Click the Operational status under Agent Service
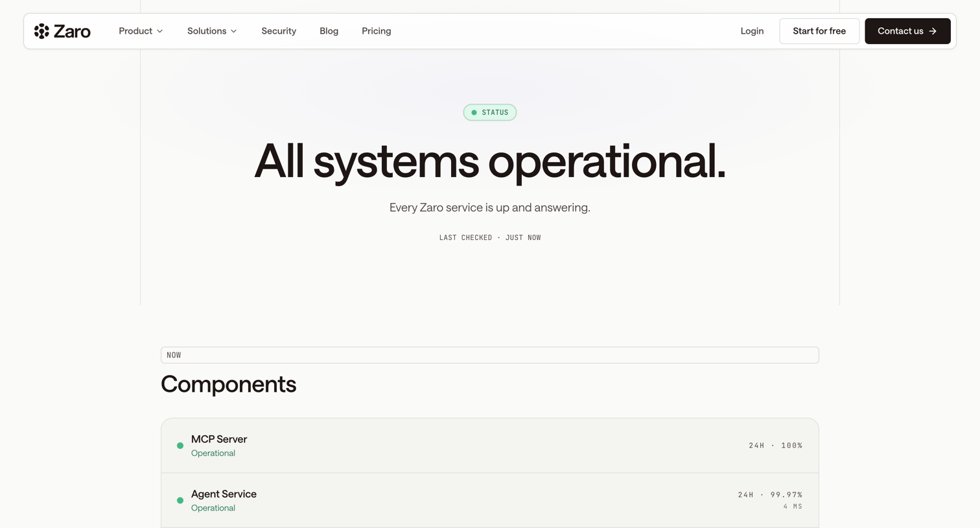This screenshot has width=980, height=528. (x=213, y=508)
